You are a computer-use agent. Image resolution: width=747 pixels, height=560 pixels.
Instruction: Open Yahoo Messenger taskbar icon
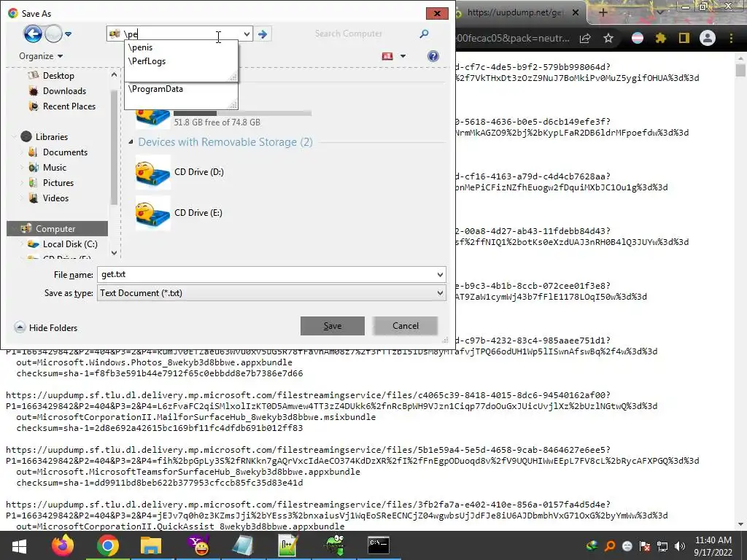coord(198,545)
